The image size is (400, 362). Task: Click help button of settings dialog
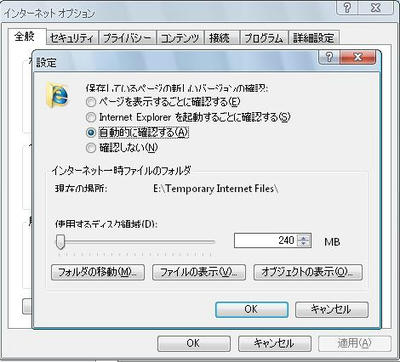pyautogui.click(x=329, y=57)
